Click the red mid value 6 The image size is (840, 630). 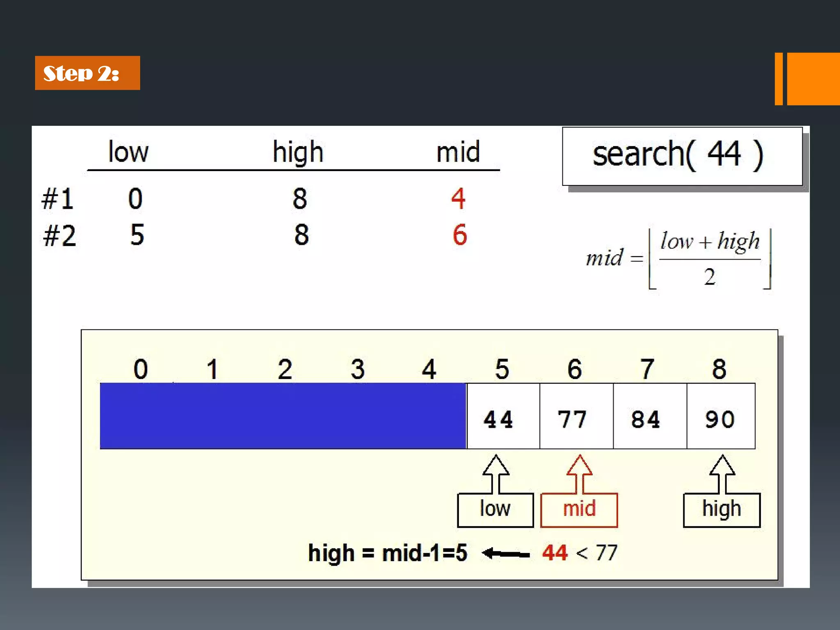point(459,235)
